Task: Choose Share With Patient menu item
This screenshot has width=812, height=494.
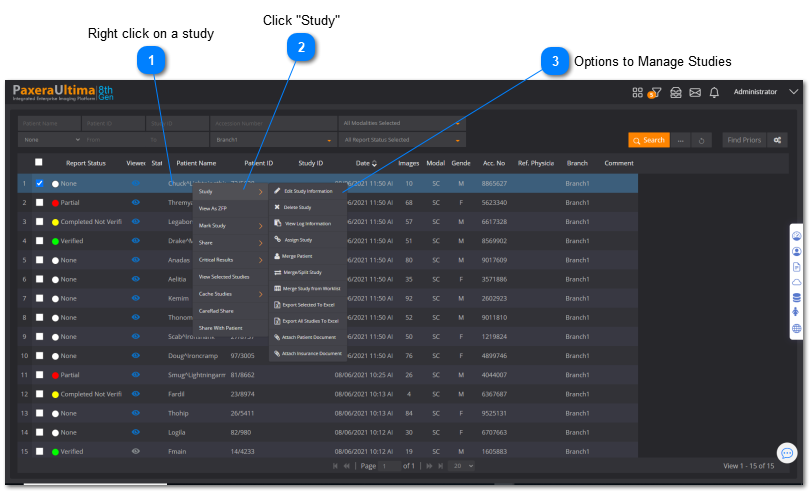Action: click(x=230, y=328)
